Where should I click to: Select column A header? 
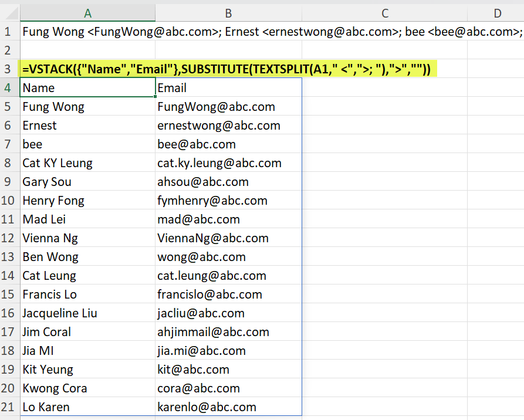tap(87, 13)
